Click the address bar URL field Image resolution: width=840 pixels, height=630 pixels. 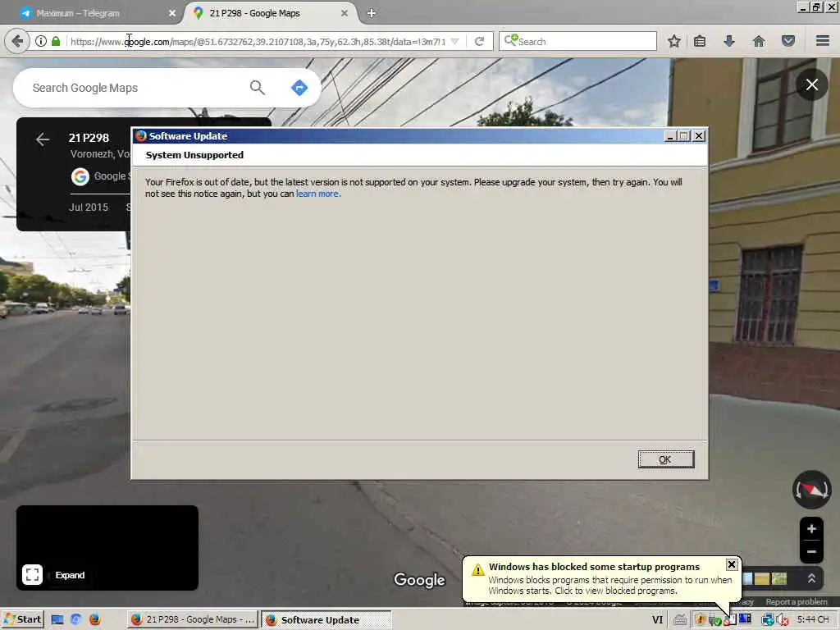(x=257, y=41)
